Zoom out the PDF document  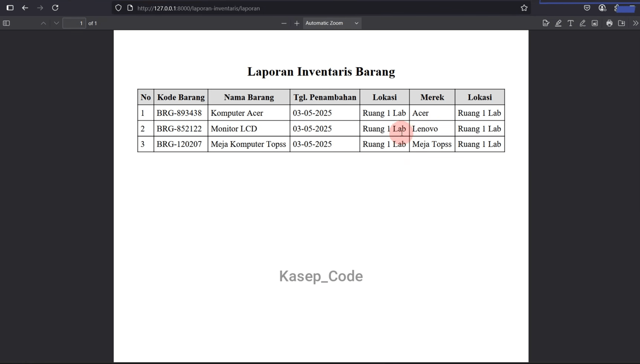(284, 23)
